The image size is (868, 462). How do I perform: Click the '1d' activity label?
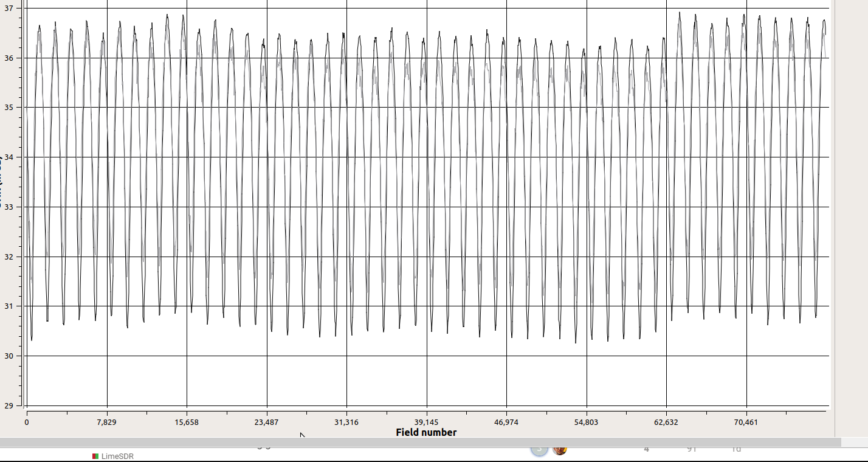[x=736, y=449]
